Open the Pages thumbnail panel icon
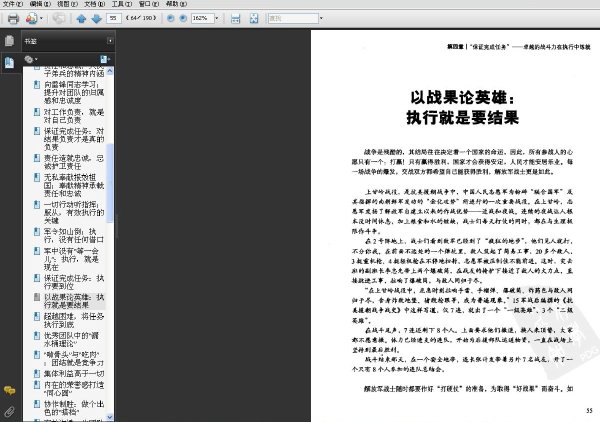Viewport: 600px width, 422px height. point(9,42)
